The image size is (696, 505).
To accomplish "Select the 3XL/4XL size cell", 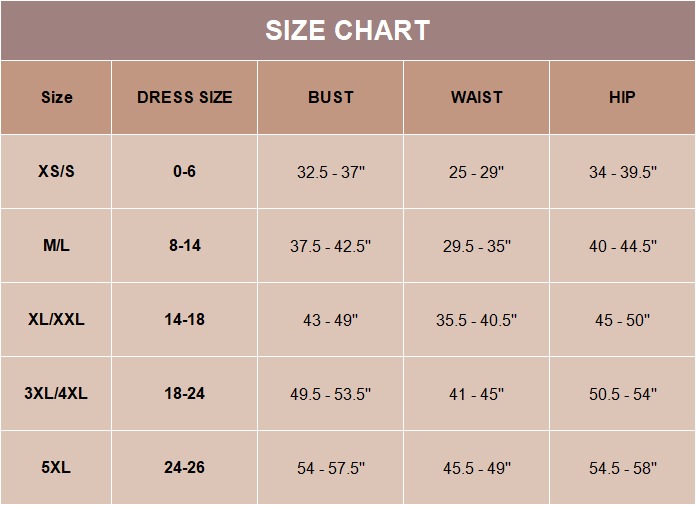I will pos(56,394).
